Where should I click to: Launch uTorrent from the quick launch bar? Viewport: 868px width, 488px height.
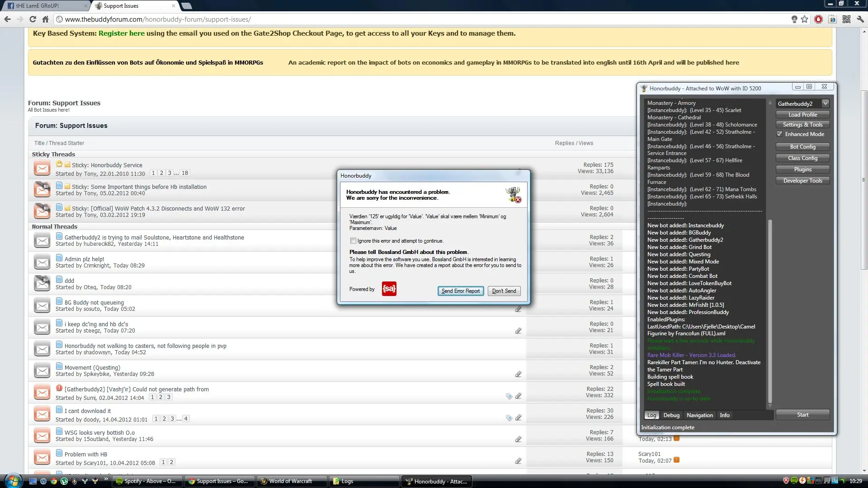64,481
